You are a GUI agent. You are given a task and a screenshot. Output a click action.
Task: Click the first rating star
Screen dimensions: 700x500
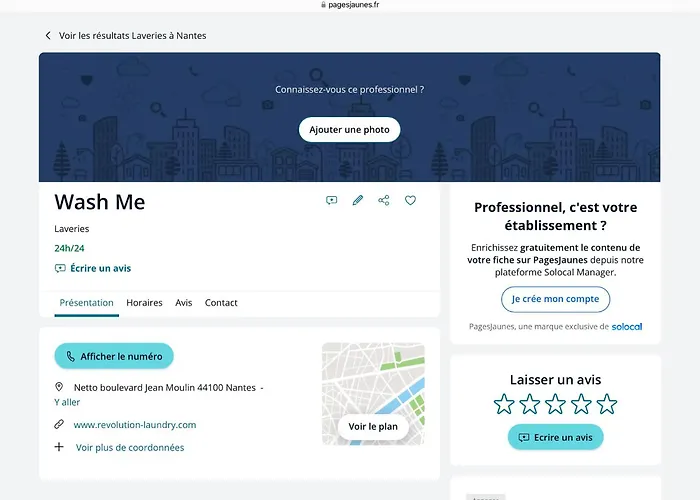504,404
